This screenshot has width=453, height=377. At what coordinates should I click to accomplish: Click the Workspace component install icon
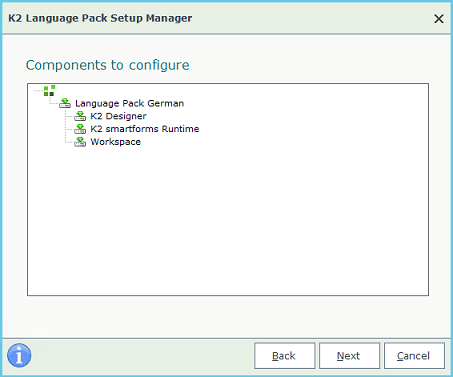[x=80, y=142]
